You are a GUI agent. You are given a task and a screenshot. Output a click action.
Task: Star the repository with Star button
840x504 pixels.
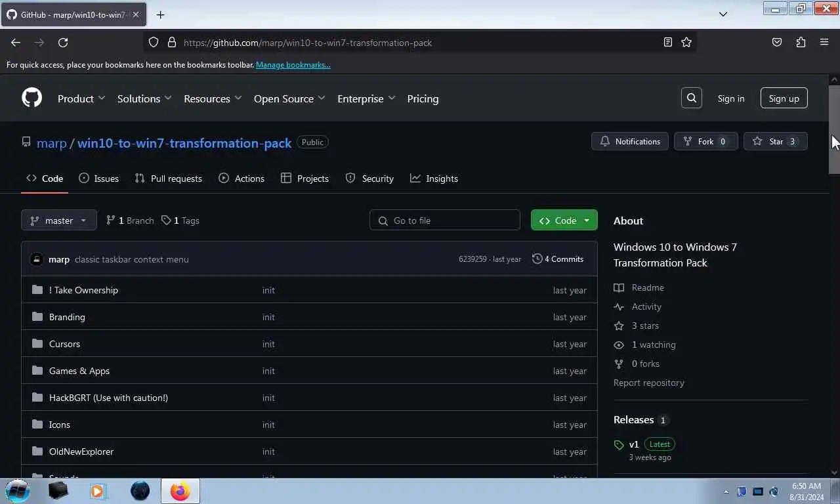tap(775, 141)
